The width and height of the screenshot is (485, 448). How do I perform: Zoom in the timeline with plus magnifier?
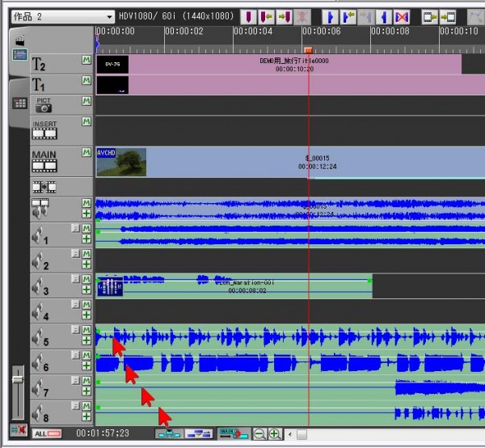pyautogui.click(x=275, y=433)
